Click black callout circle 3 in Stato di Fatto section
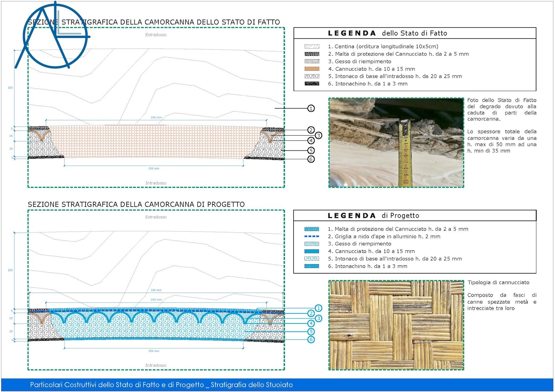 [x=318, y=135]
